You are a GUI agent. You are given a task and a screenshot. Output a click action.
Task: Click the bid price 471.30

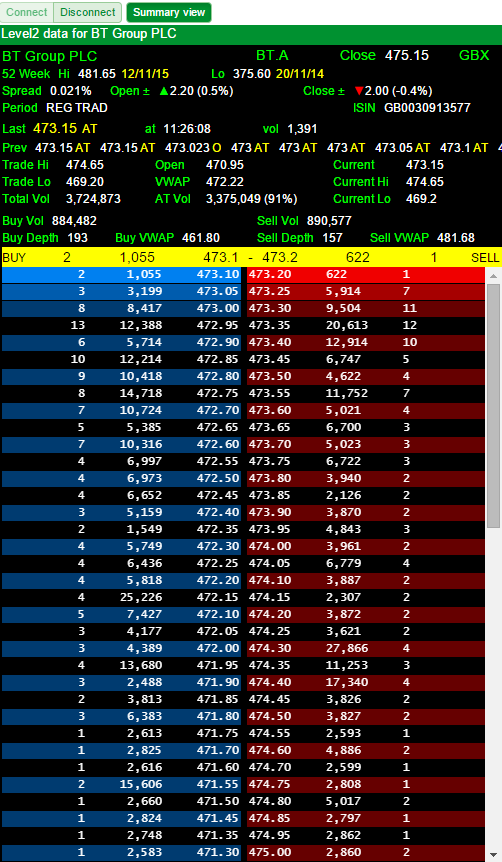click(x=218, y=853)
